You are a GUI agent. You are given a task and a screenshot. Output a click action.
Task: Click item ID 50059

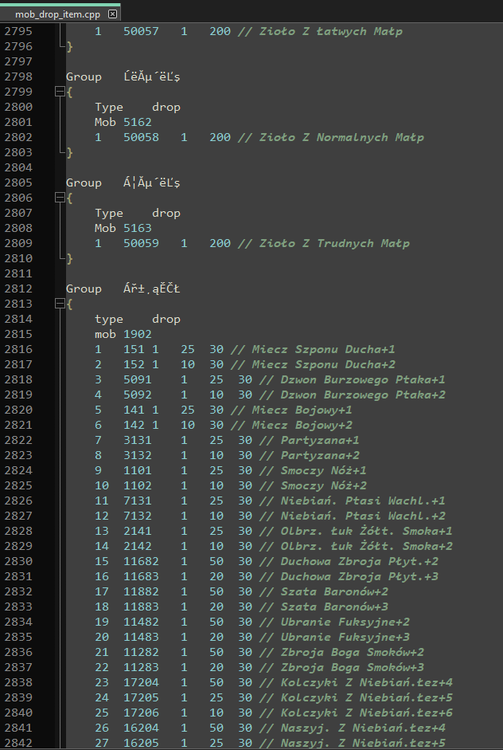click(141, 243)
